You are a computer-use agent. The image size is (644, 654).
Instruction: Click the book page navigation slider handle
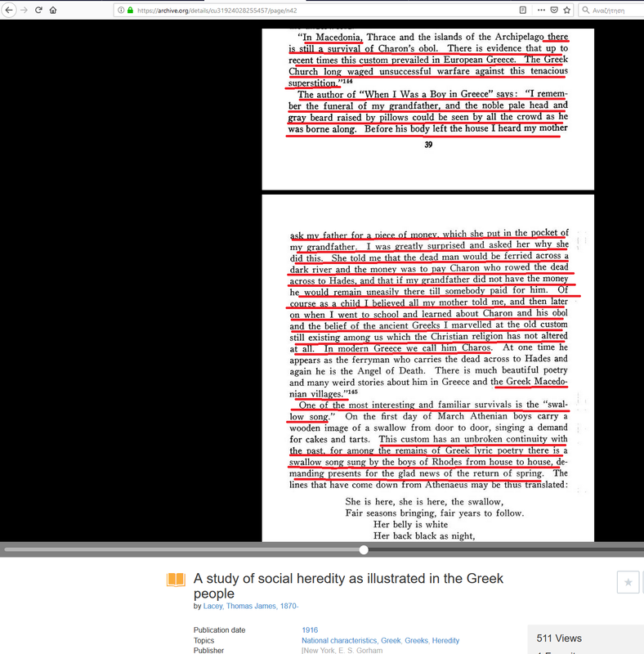364,549
